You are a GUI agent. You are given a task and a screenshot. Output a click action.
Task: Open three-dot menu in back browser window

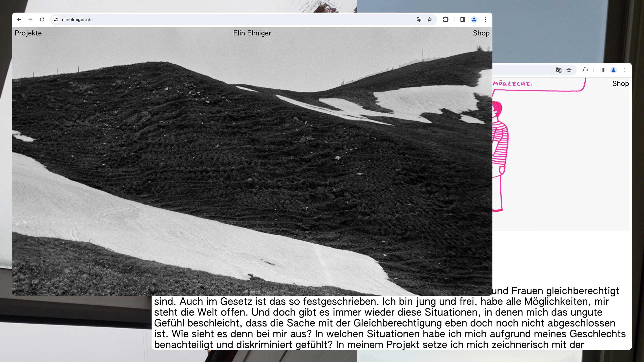[x=625, y=70]
